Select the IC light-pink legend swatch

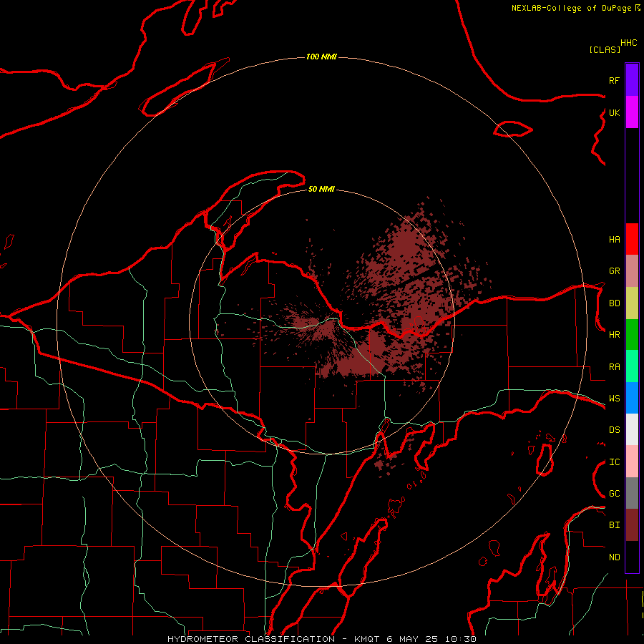(632, 462)
